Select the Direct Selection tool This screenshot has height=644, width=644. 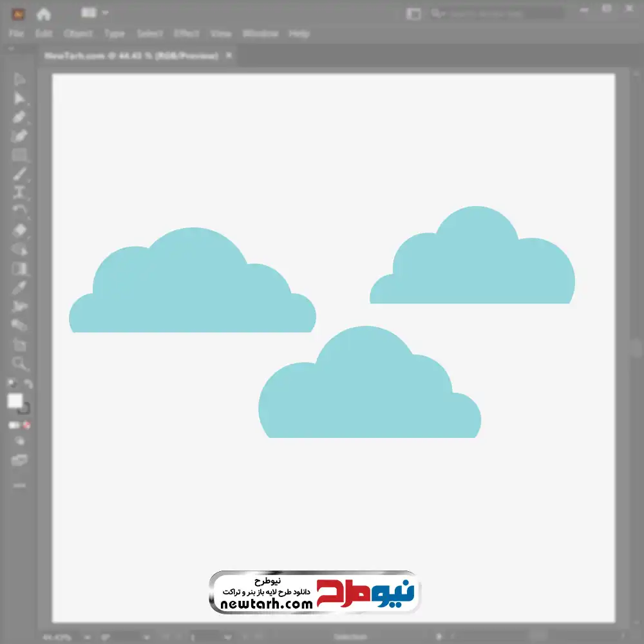19,98
